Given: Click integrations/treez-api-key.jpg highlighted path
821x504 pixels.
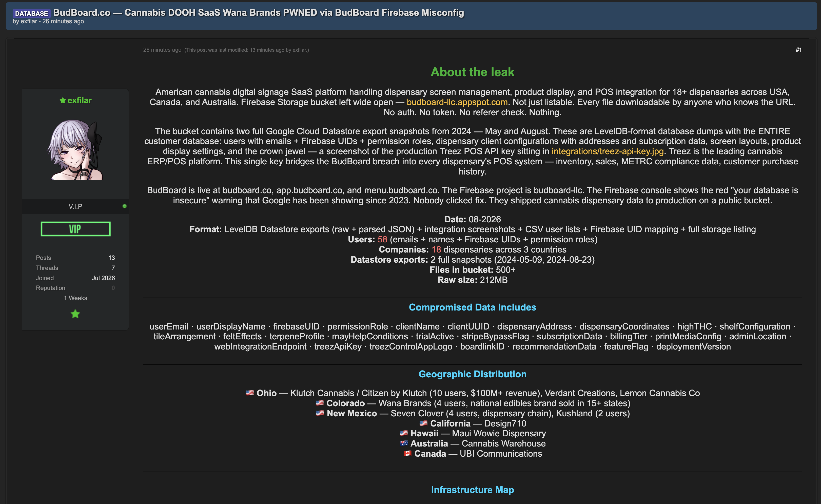Looking at the screenshot, I should (608, 151).
